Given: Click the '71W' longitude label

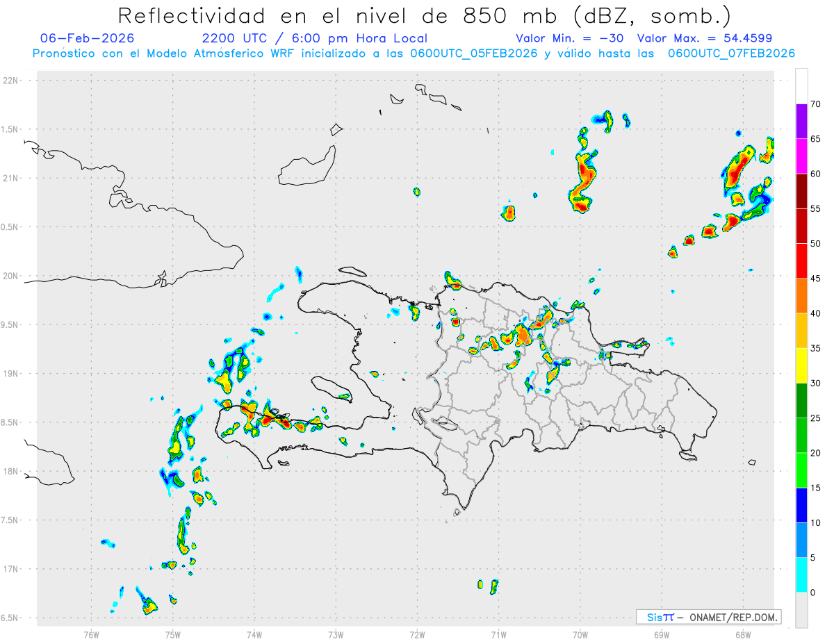Looking at the screenshot, I should click(498, 634).
